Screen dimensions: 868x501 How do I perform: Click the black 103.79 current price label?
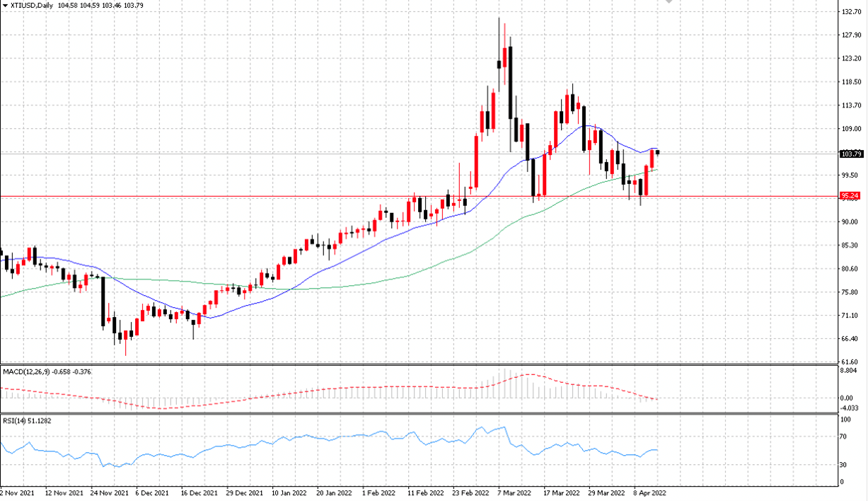coord(850,154)
